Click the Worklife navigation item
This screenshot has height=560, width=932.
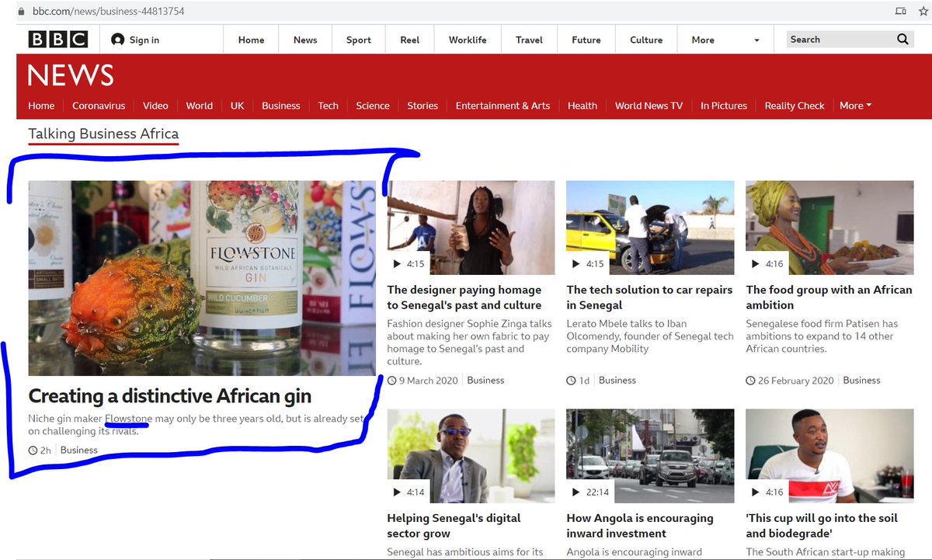coord(467,39)
